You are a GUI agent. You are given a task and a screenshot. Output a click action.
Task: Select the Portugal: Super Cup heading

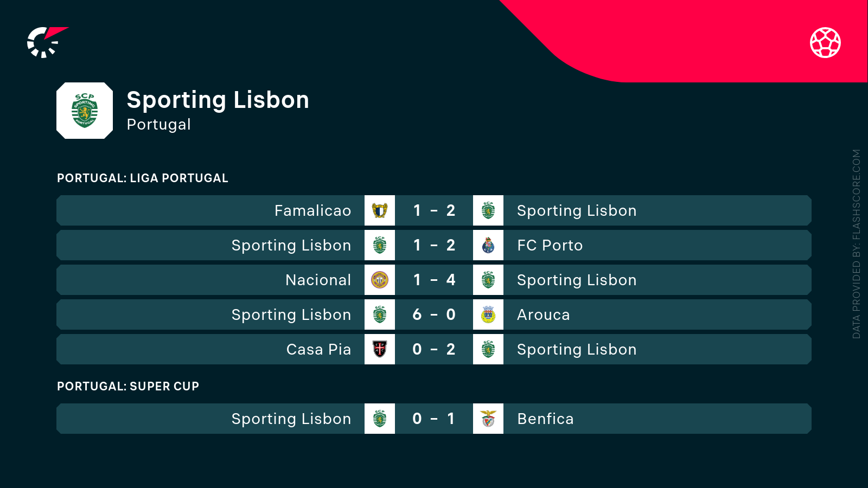click(x=128, y=386)
